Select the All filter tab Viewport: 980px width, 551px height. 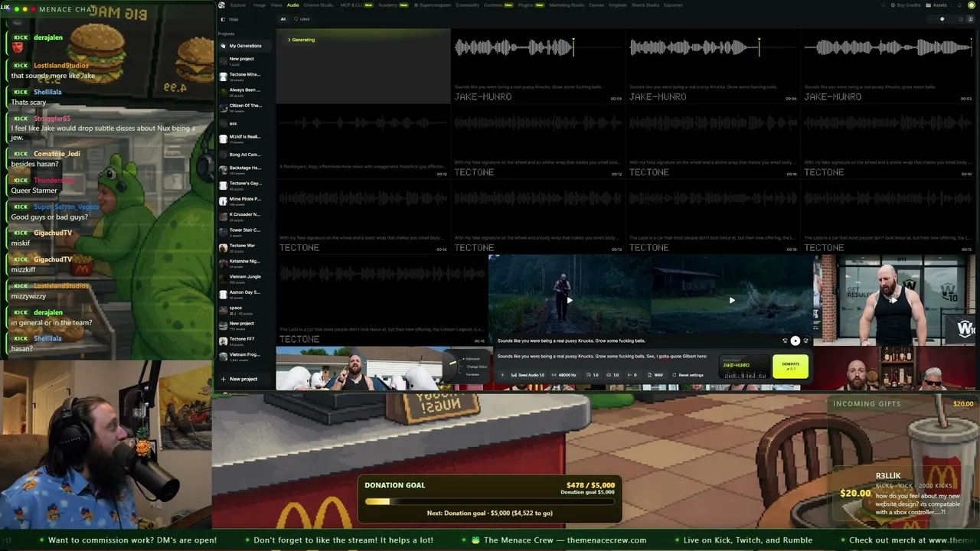pyautogui.click(x=283, y=19)
